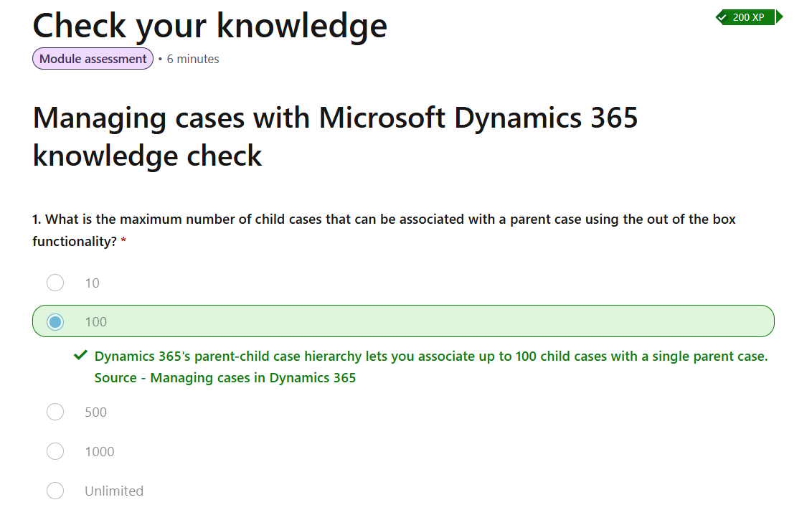812x510 pixels.
Task: Click the question 1 text
Action: 384,230
